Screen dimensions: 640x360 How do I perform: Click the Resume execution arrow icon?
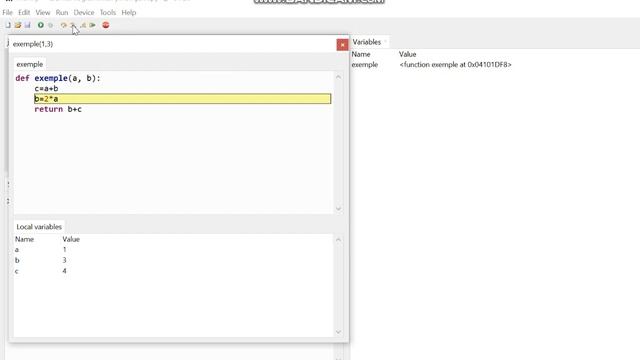pyautogui.click(x=93, y=25)
